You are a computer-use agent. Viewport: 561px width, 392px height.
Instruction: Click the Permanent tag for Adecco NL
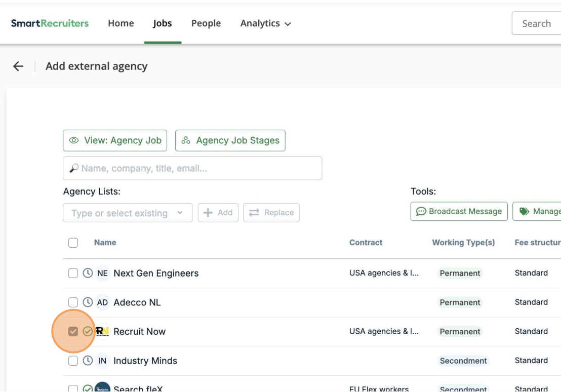point(460,302)
